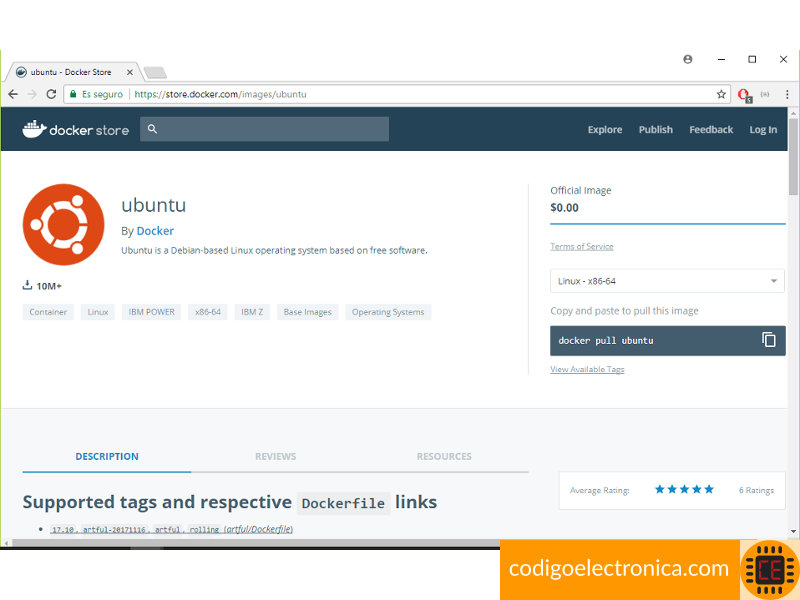Click the scrollbar up arrow

click(x=793, y=112)
